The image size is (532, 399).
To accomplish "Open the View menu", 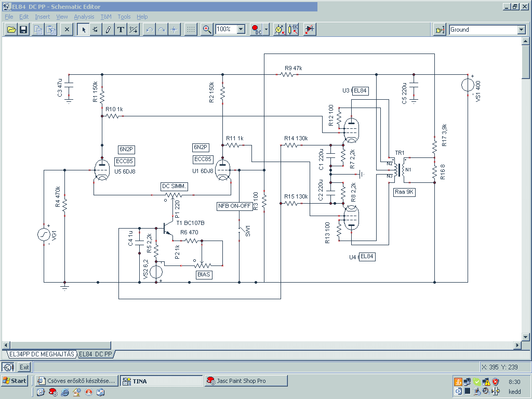I will (62, 17).
